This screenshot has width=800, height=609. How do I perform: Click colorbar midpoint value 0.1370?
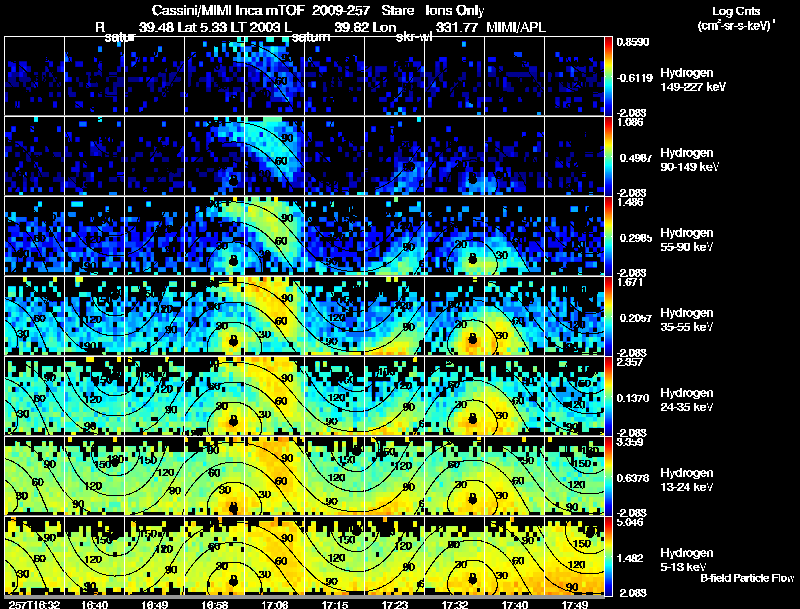pos(633,398)
